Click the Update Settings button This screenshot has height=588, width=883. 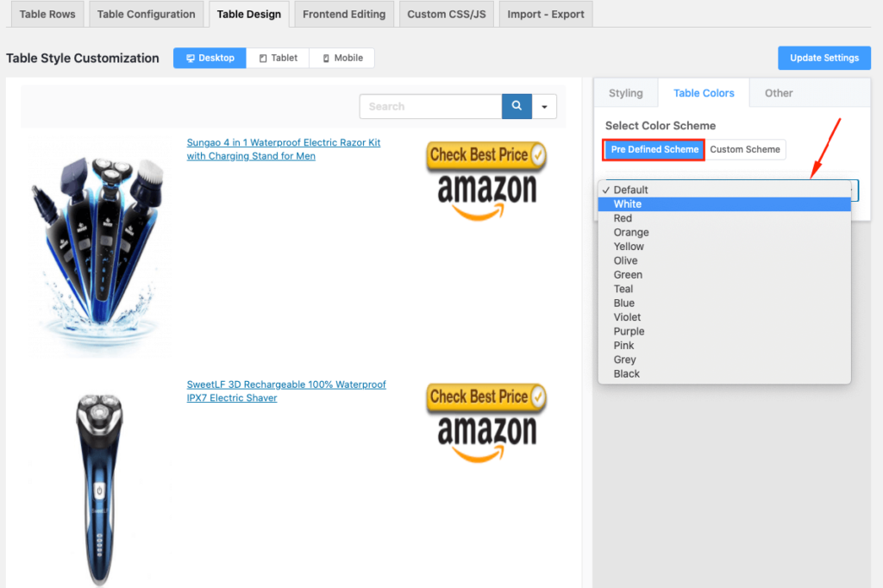[824, 58]
